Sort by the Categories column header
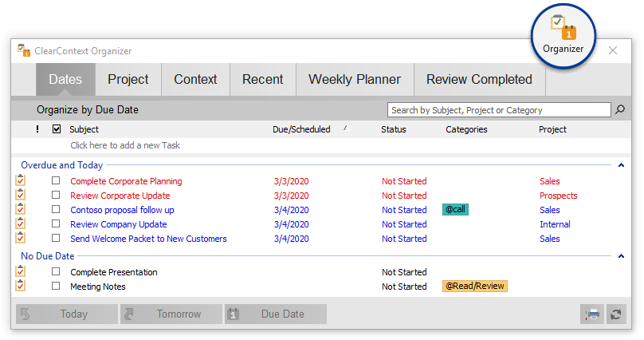 (466, 129)
